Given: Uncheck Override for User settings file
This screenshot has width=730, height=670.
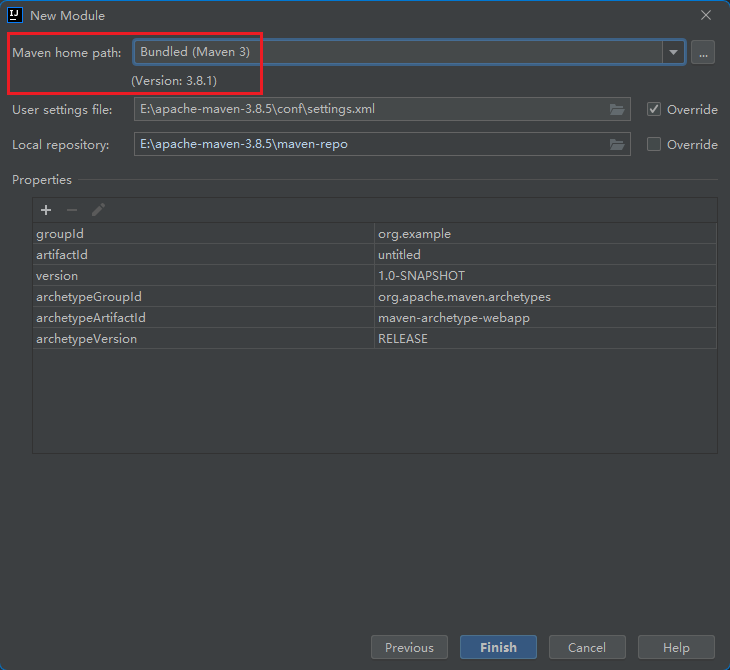Looking at the screenshot, I should click(x=654, y=109).
